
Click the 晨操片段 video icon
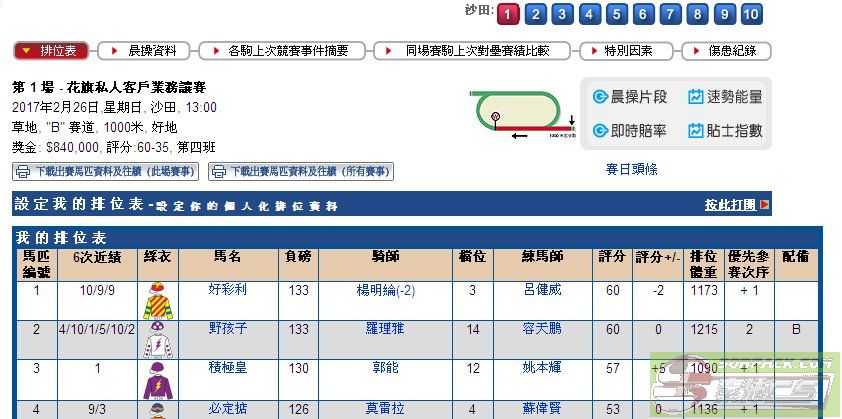click(x=600, y=97)
